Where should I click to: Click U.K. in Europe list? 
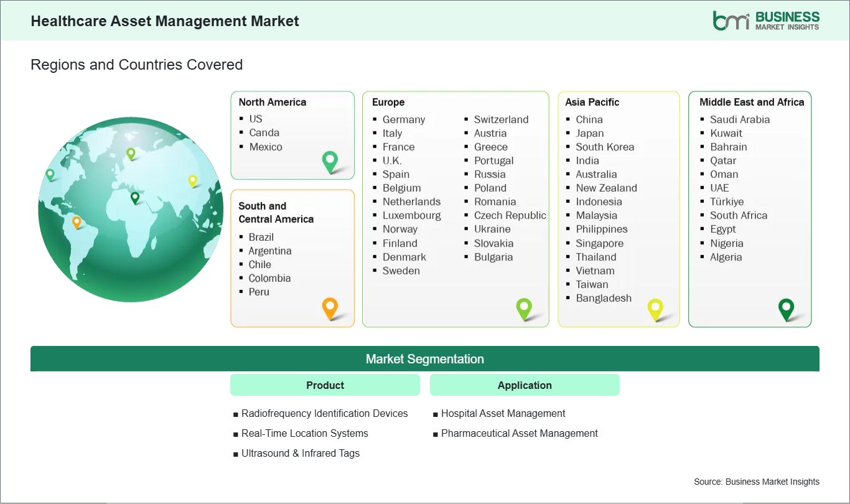(392, 161)
